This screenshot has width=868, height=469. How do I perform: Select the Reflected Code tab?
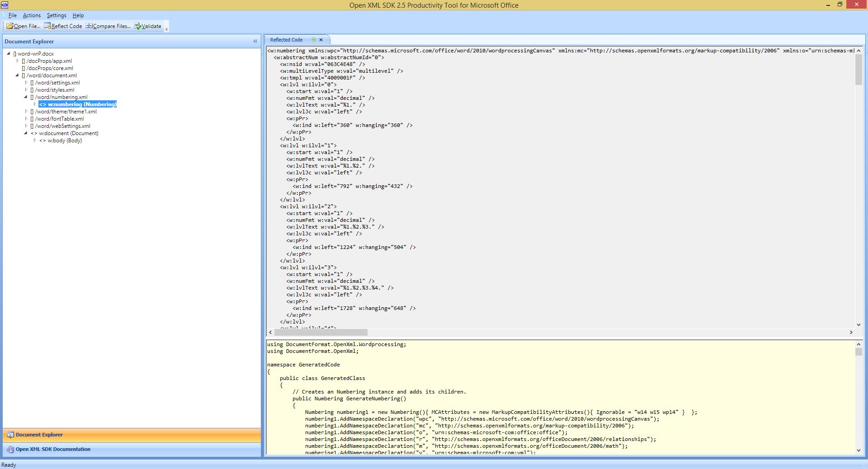(x=286, y=40)
